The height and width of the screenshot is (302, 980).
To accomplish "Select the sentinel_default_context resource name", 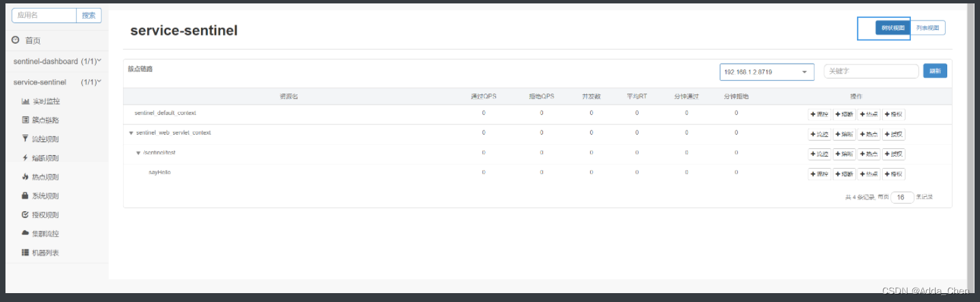I will (165, 113).
